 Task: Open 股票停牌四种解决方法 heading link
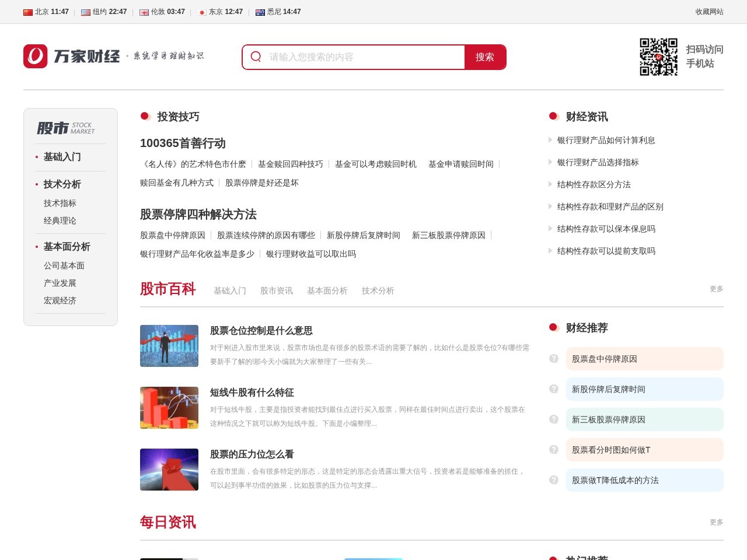[x=198, y=215]
